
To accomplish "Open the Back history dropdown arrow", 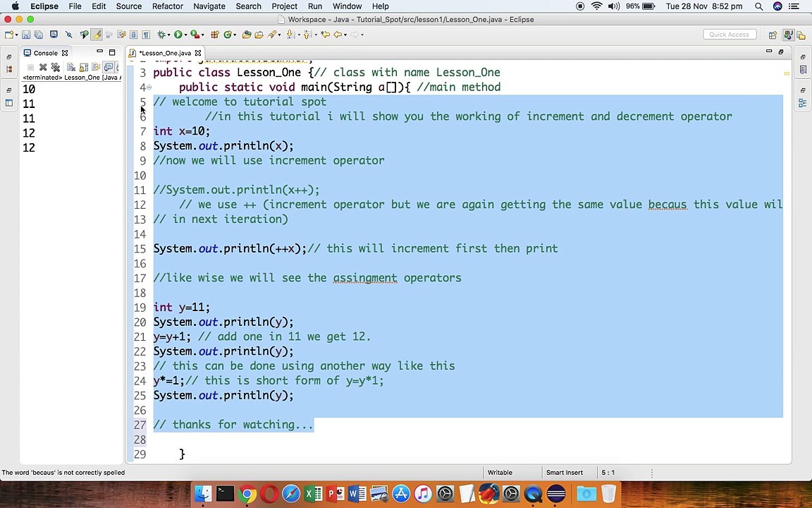I will coord(345,35).
